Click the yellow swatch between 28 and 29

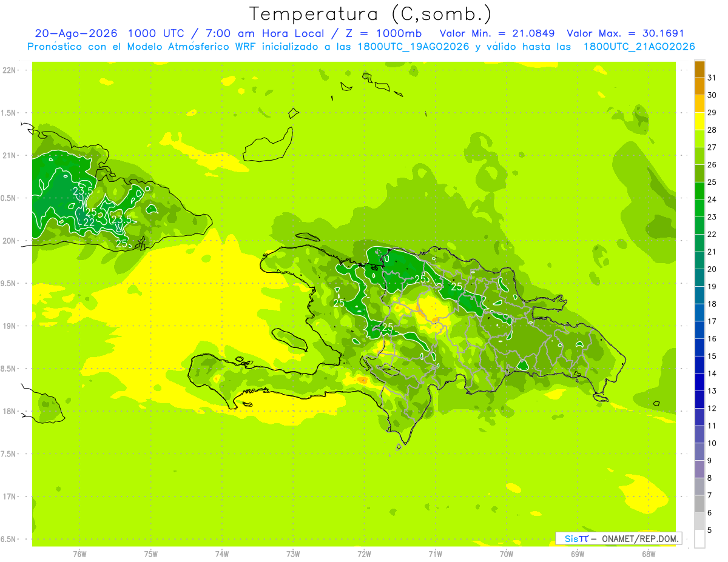coord(699,121)
